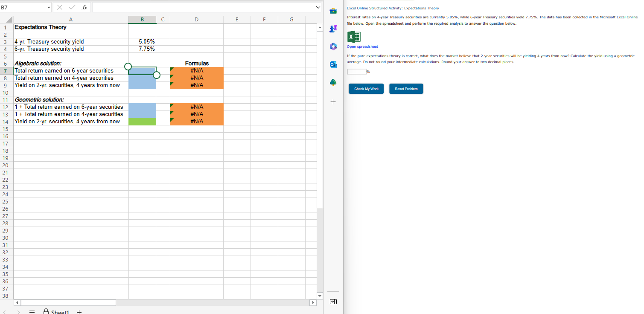
Task: Confirm formula entry with the checkmark icon
Action: [72, 7]
